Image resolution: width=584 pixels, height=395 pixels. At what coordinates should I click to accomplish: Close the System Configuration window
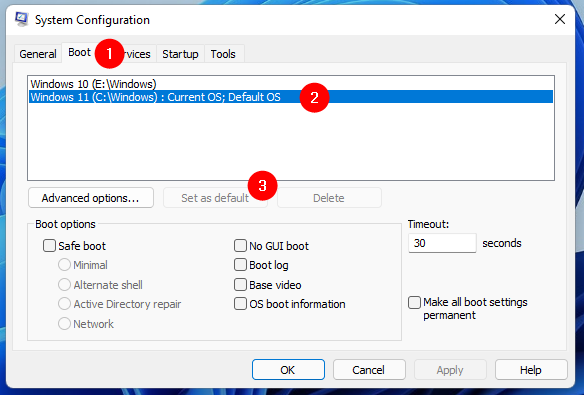[560, 19]
